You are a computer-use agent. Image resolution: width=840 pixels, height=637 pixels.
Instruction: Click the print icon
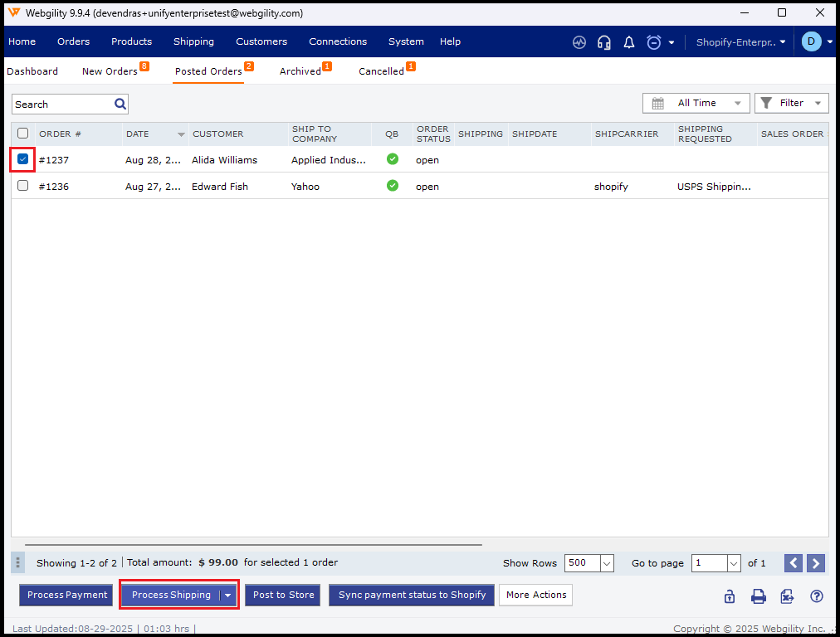[758, 596]
